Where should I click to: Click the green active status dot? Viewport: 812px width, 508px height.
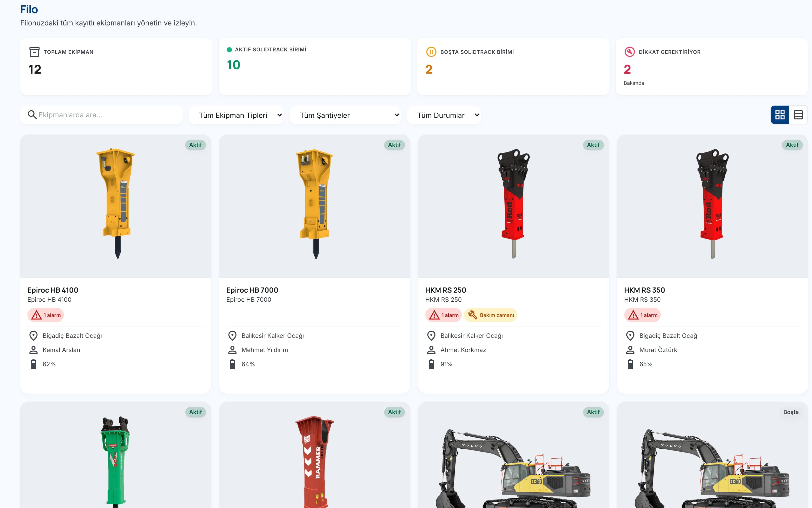tap(230, 50)
